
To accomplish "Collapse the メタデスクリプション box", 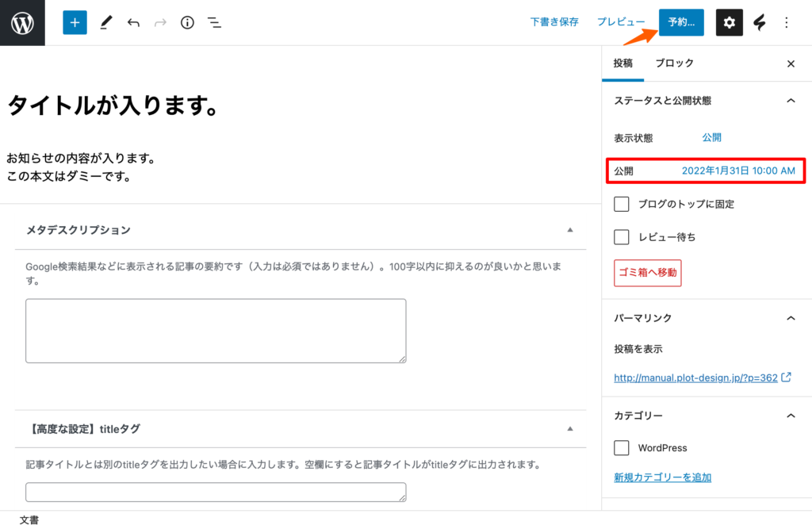I will pyautogui.click(x=569, y=230).
